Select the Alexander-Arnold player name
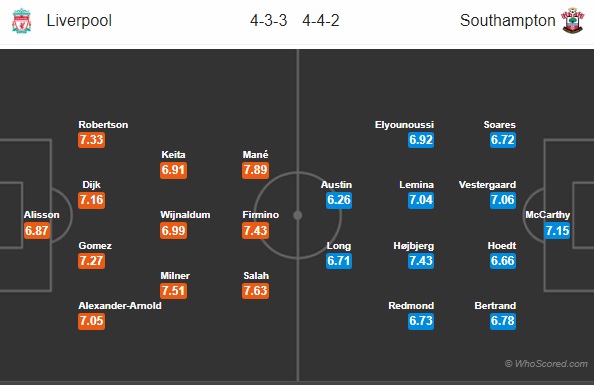The image size is (594, 385). 120,306
